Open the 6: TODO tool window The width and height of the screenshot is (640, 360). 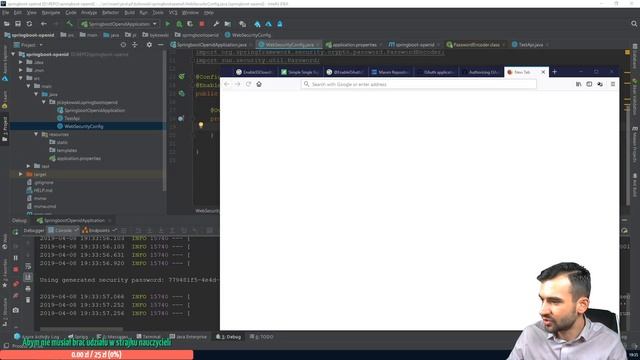[x=261, y=337]
